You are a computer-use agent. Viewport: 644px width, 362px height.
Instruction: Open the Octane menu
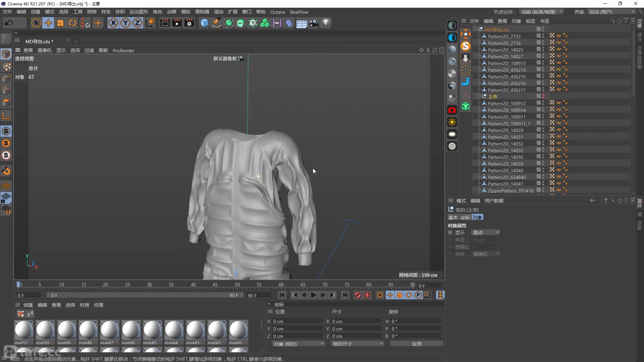[278, 12]
